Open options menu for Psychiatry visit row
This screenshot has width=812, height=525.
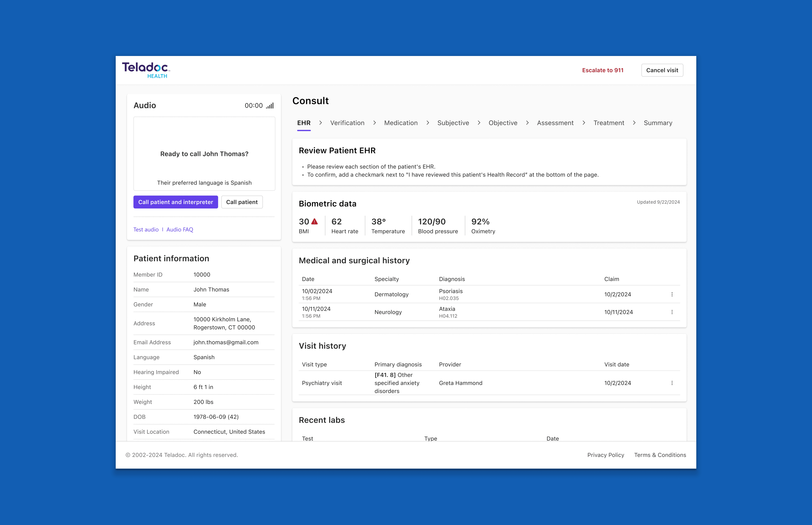672,383
